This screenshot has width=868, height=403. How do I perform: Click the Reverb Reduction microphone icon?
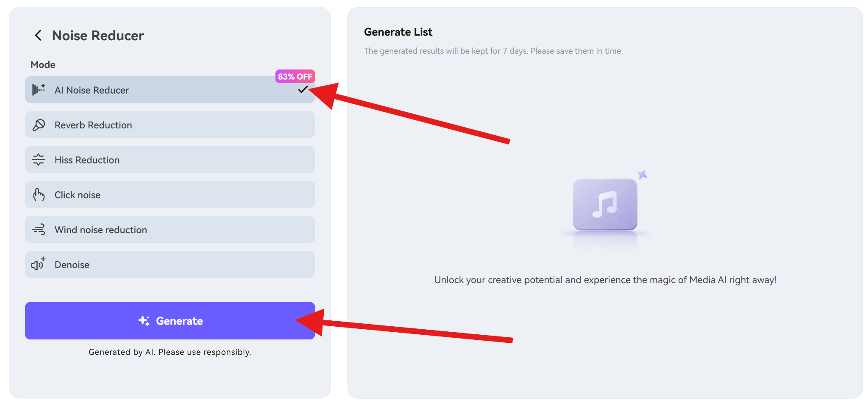pos(39,125)
